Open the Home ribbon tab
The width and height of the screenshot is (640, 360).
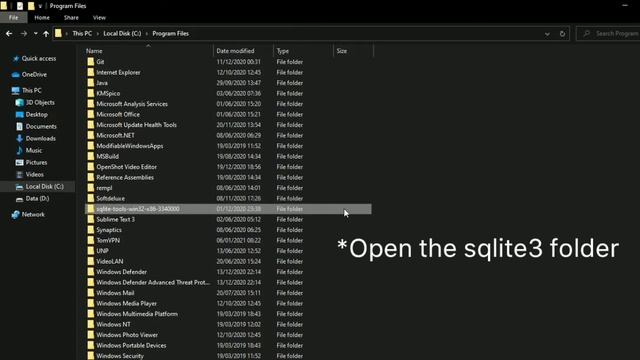(42, 18)
